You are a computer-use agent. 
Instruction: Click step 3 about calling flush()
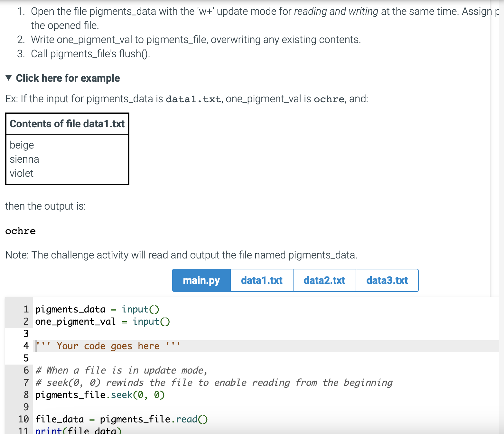90,53
